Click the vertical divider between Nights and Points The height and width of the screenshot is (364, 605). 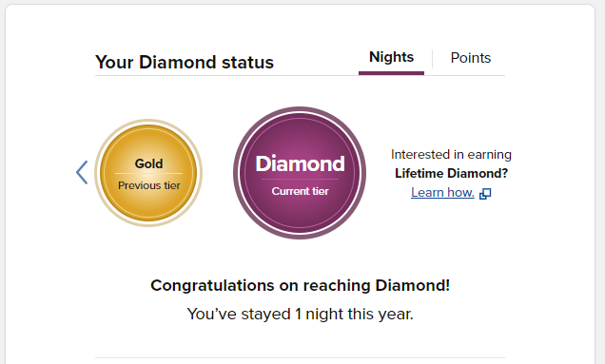click(432, 59)
